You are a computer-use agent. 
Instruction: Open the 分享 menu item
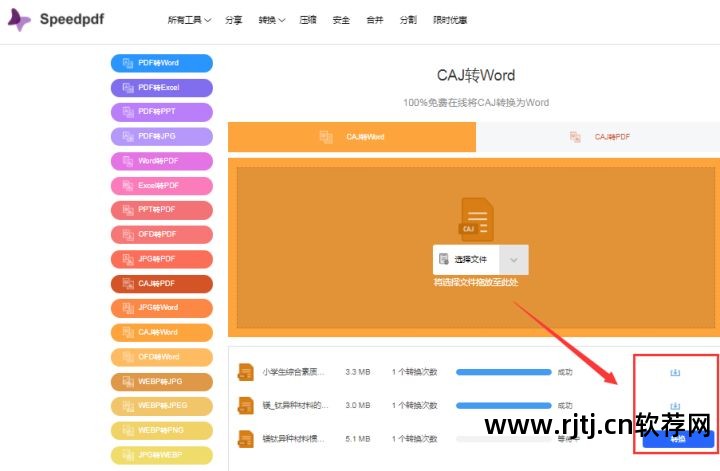point(233,20)
